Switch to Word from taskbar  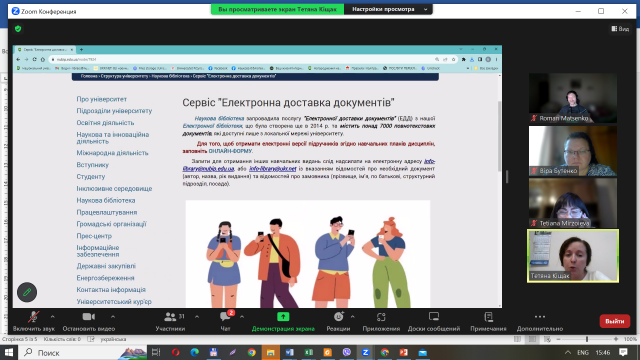pyautogui.click(x=289, y=352)
